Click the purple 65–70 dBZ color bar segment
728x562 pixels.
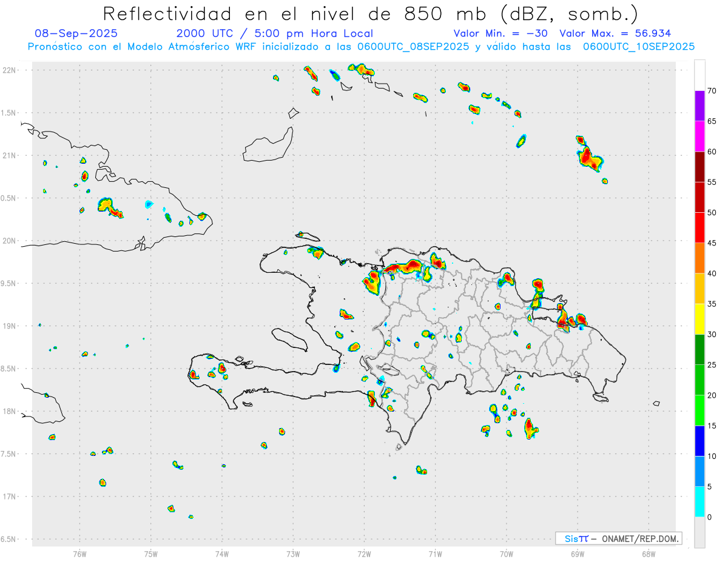699,106
